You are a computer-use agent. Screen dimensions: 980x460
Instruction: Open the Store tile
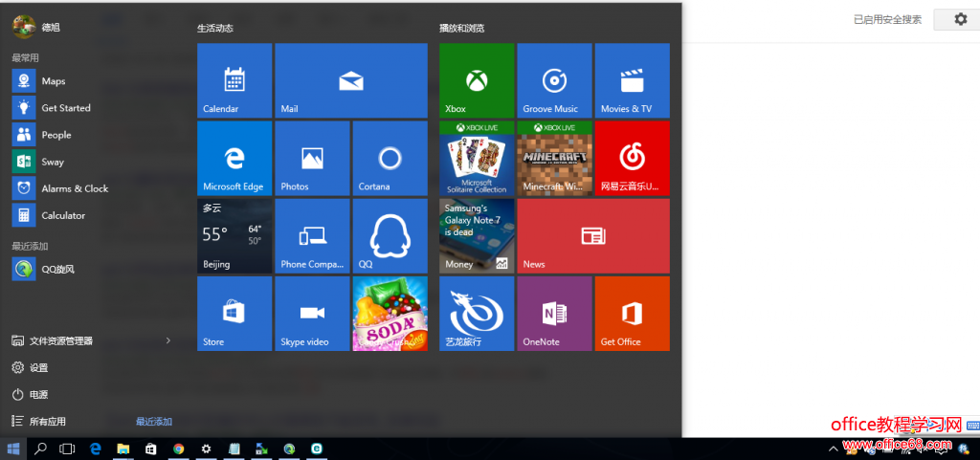[x=234, y=314]
